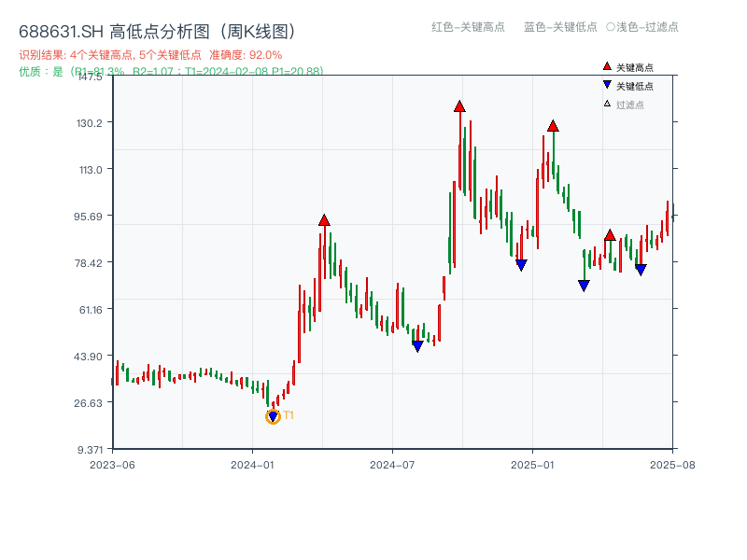The image size is (747, 560).
Task: Click the rightmost blue key-low triangle
Action: (x=640, y=270)
